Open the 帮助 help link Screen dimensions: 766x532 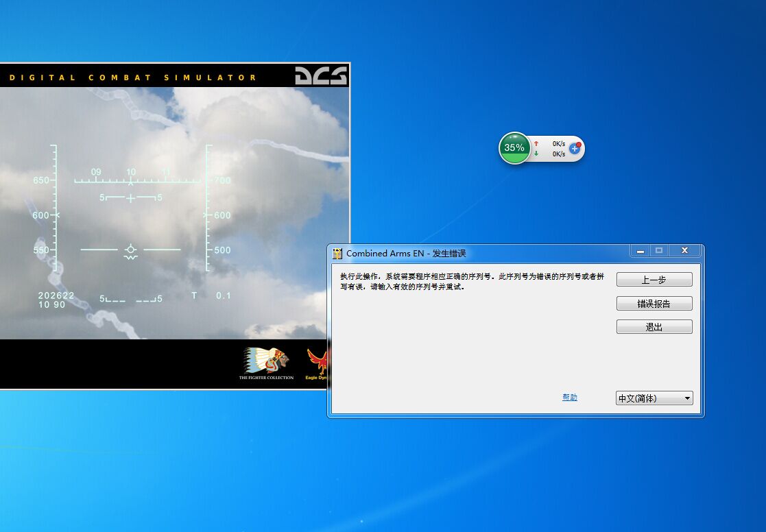point(569,397)
